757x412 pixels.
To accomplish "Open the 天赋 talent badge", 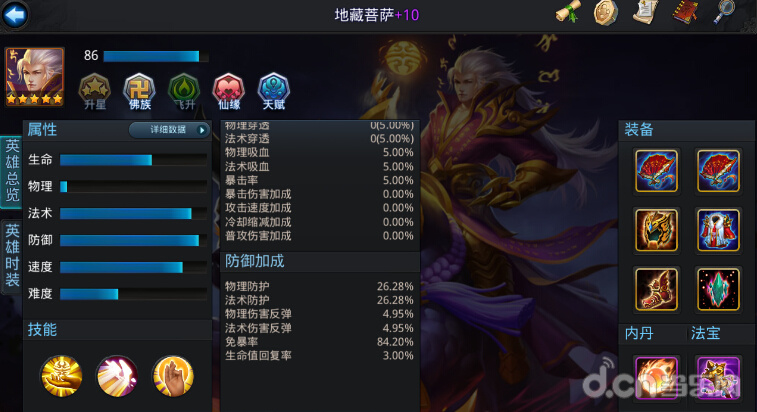I will point(274,91).
